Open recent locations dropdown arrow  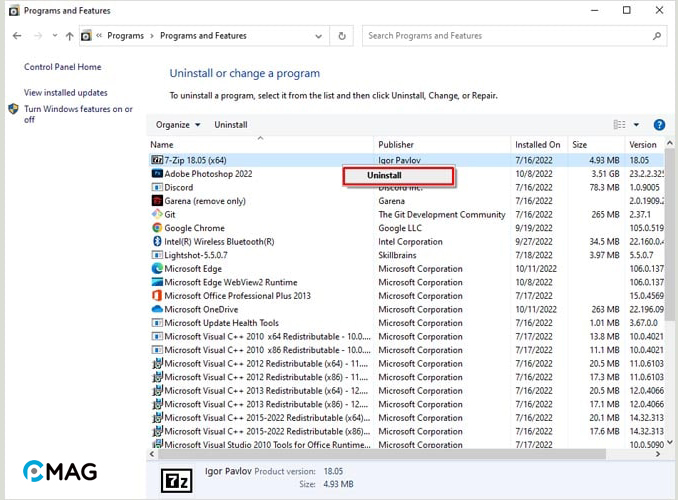55,36
